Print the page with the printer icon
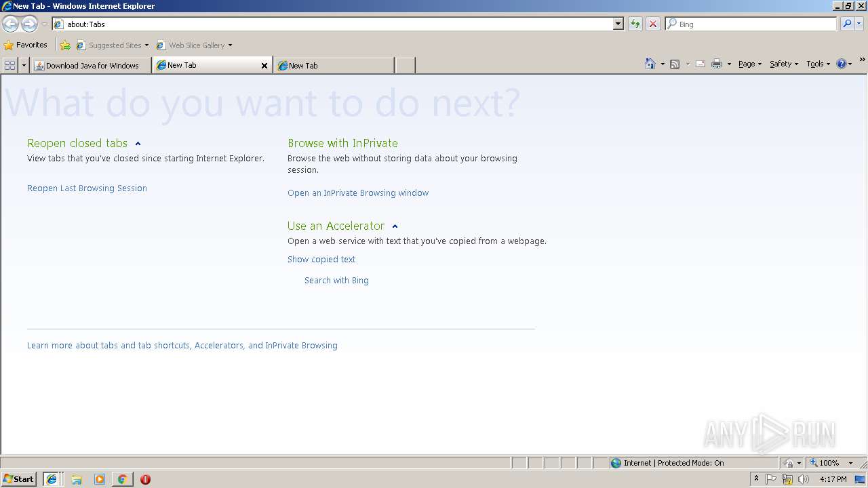 coord(717,64)
